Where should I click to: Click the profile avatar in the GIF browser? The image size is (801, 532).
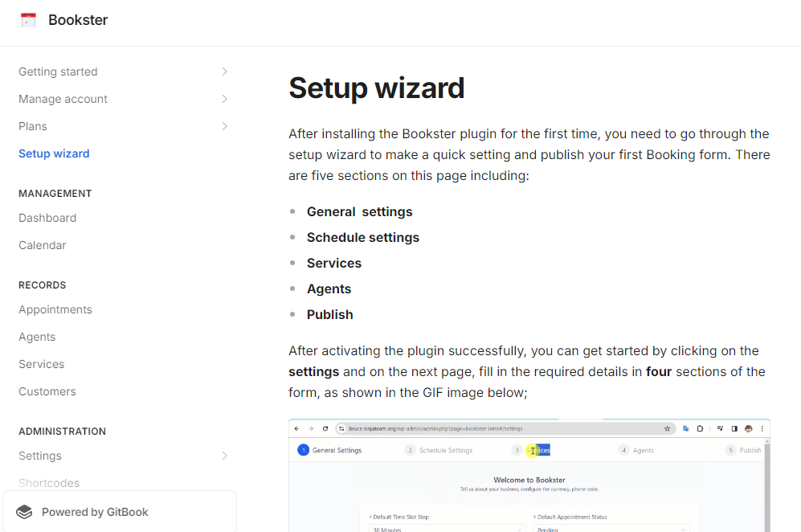tap(749, 429)
